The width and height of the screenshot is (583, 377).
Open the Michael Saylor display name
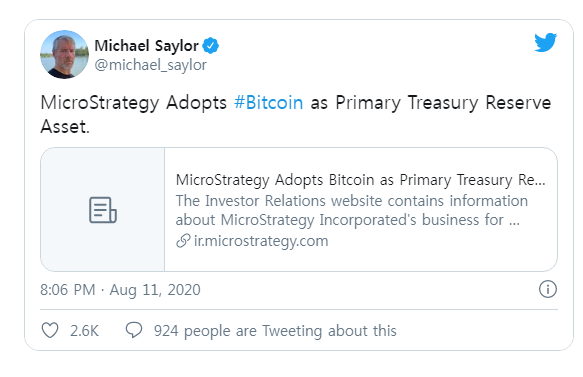point(146,46)
